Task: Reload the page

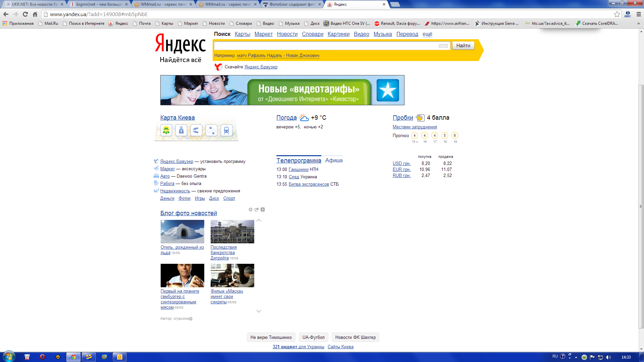Action: 25,14
